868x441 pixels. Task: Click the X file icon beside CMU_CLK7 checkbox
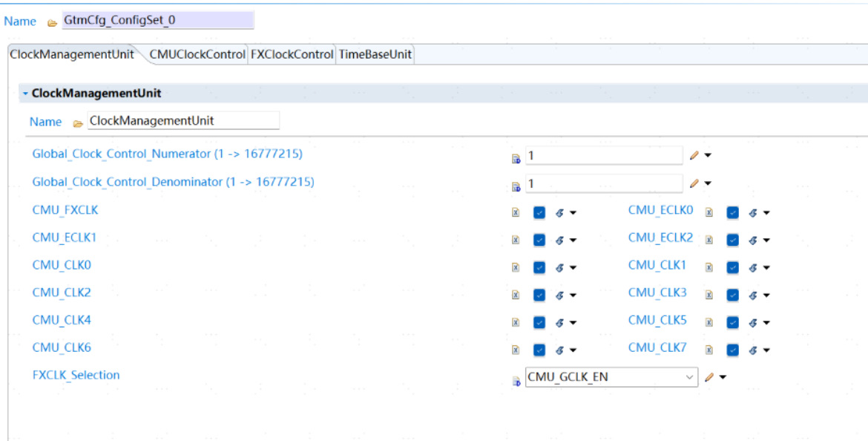coord(708,350)
